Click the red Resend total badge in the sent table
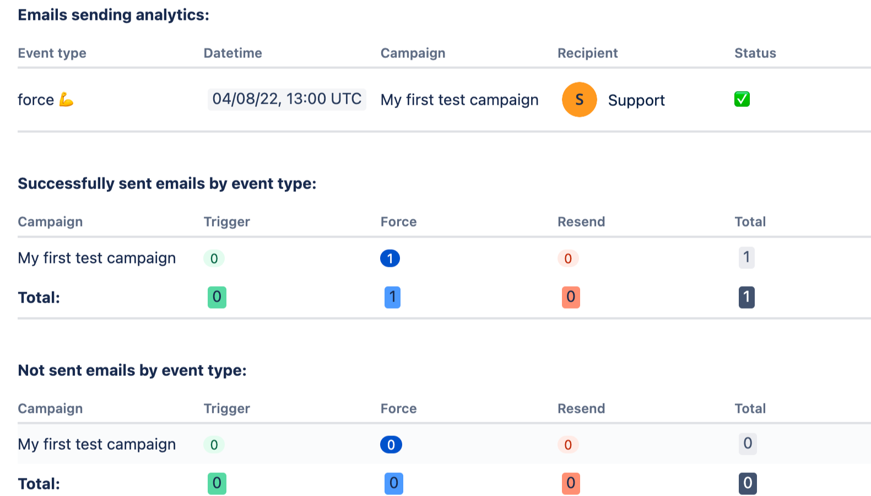871x496 pixels. pyautogui.click(x=570, y=297)
